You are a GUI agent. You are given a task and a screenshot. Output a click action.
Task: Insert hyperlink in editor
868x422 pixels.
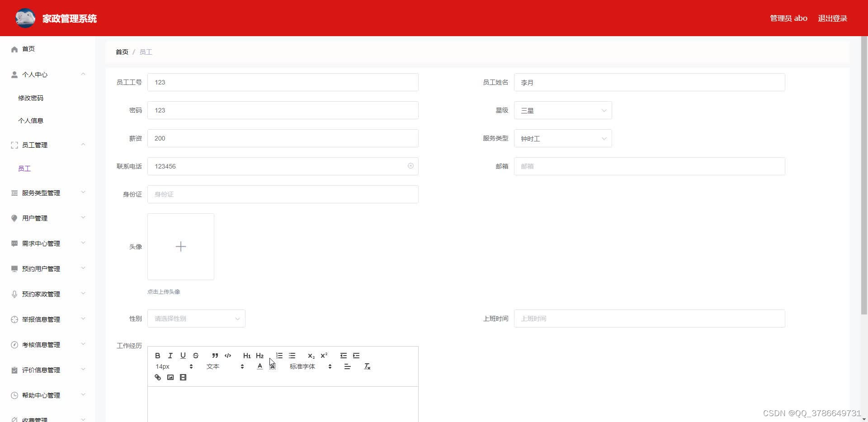(x=158, y=377)
